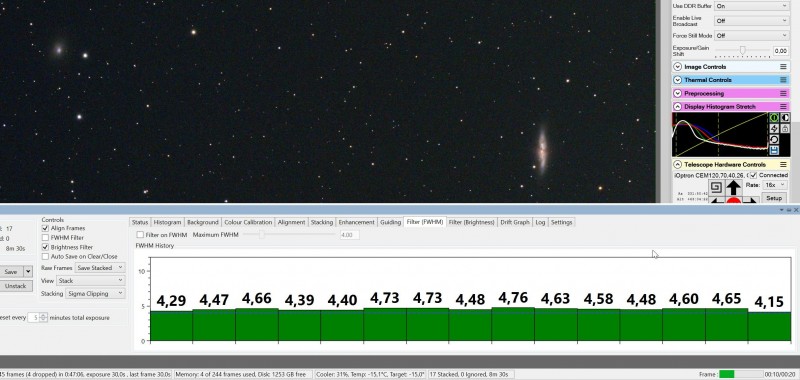Open the Stacking tab
Viewport: 800px width, 380px height.
point(321,222)
